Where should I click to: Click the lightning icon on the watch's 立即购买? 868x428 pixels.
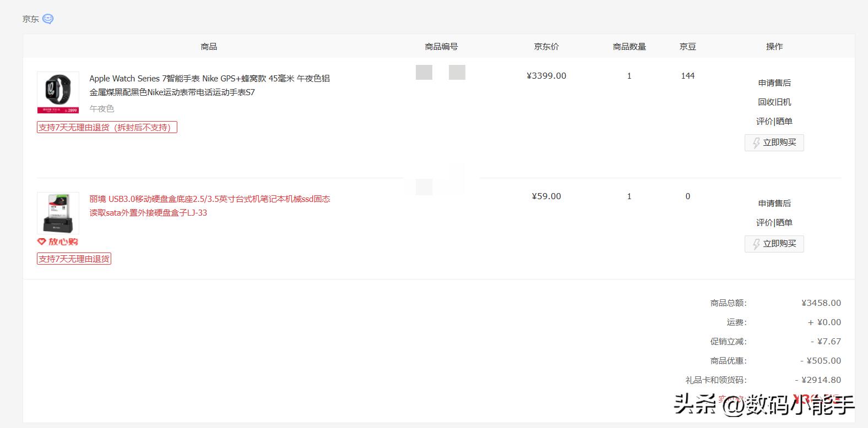click(756, 143)
